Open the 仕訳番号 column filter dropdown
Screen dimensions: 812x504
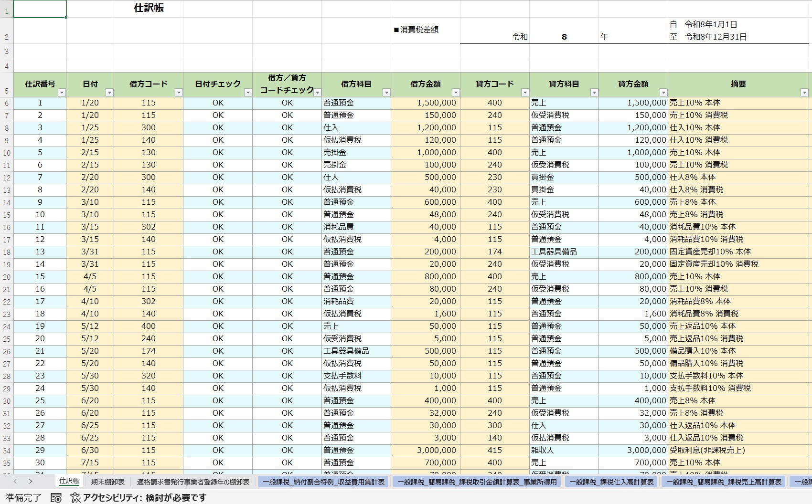62,93
